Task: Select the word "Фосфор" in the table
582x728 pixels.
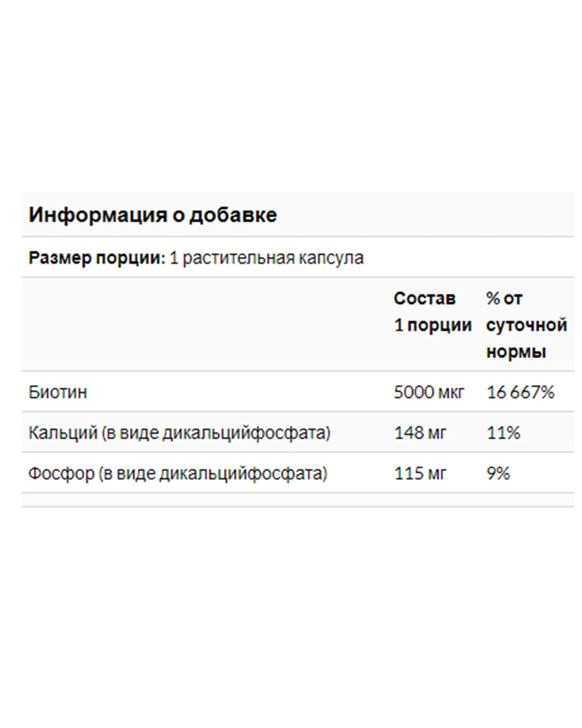Action: (x=61, y=473)
